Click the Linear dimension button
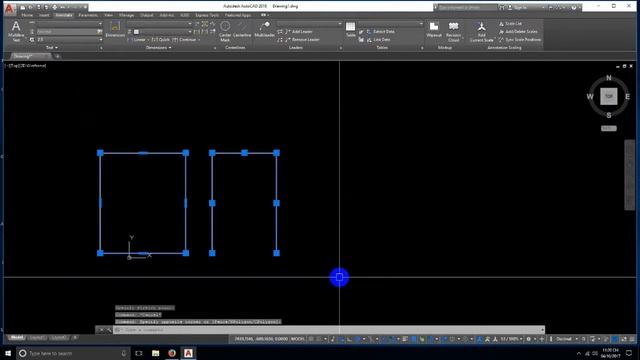 click(137, 40)
